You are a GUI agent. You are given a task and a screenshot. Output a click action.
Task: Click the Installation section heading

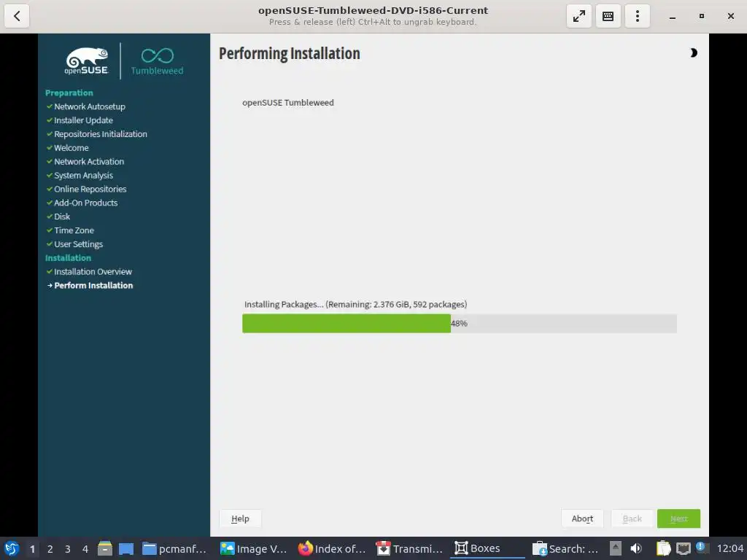[x=68, y=258]
